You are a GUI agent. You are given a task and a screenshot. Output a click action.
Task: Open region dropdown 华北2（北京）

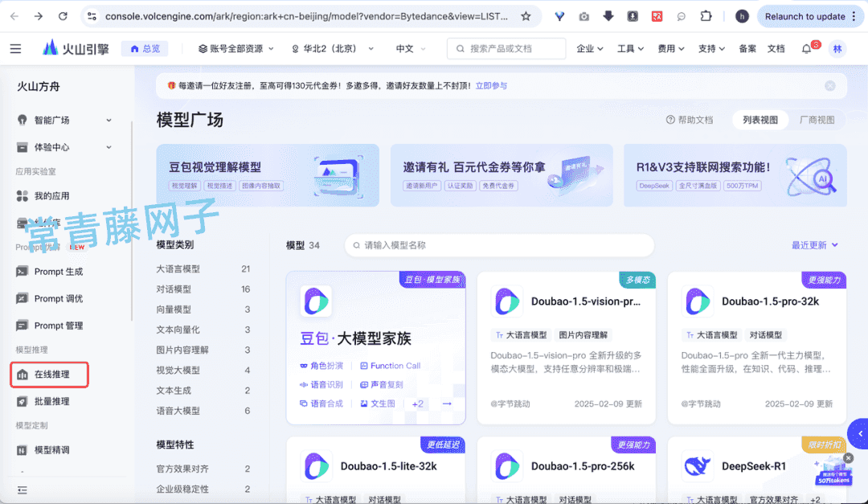click(332, 49)
